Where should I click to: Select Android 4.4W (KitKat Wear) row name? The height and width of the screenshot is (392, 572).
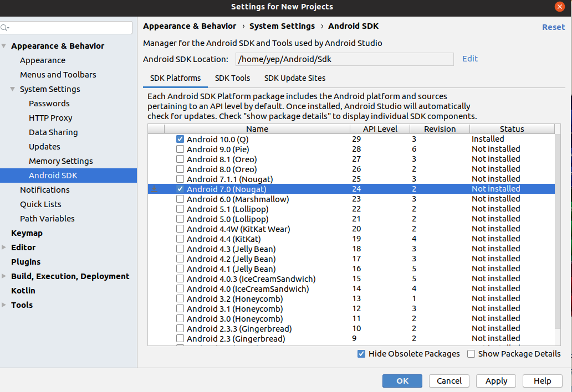(238, 229)
